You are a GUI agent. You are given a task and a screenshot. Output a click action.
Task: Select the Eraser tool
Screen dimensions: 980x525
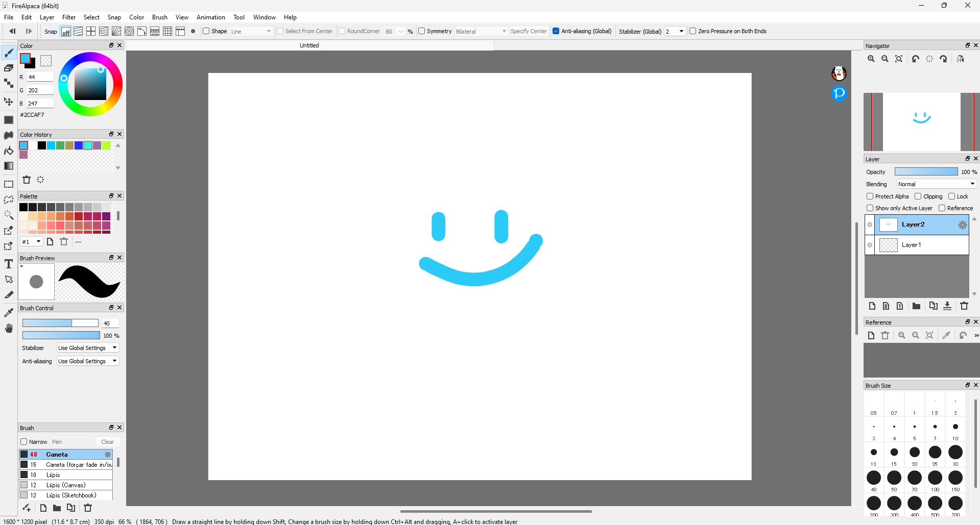click(x=9, y=68)
